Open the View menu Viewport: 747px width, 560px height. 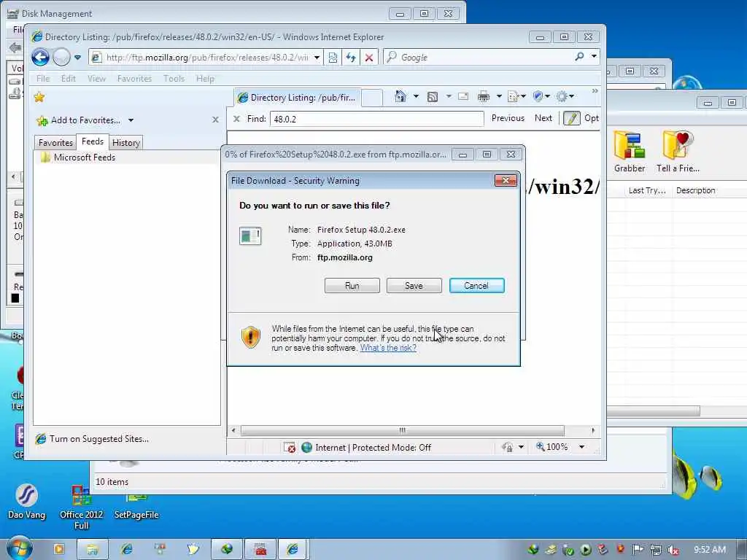(x=96, y=79)
